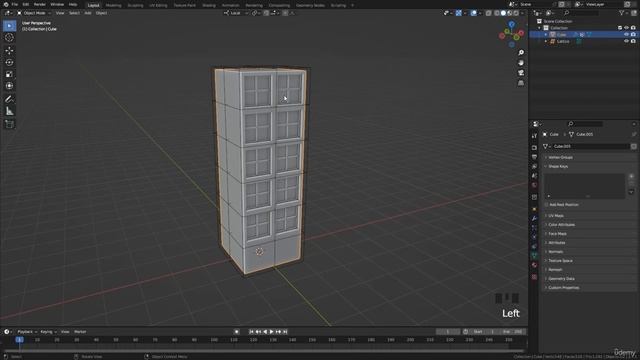Select the Select Box tool in the left toolbar
Viewport: 640px width, 360px height.
9,26
